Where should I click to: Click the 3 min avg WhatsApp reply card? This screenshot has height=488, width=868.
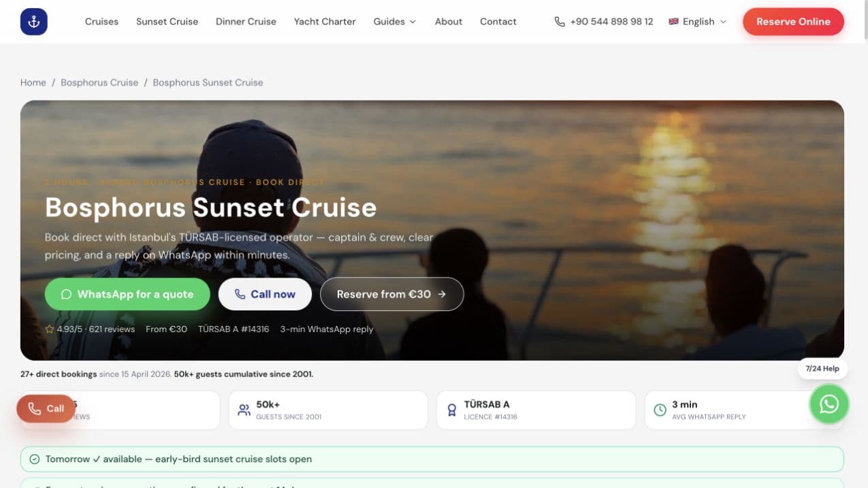[744, 410]
